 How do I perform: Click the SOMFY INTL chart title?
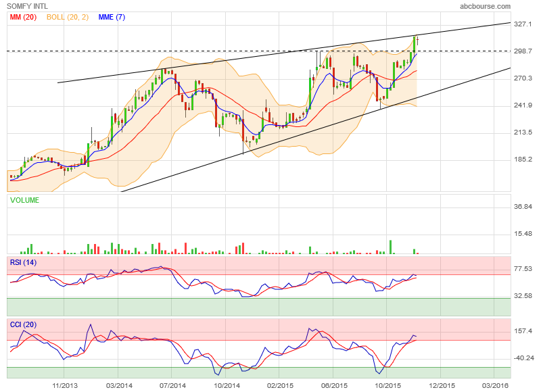click(x=28, y=6)
